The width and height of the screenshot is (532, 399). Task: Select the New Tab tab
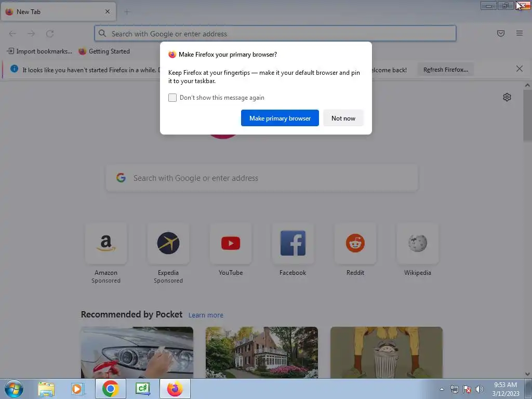[x=58, y=12]
